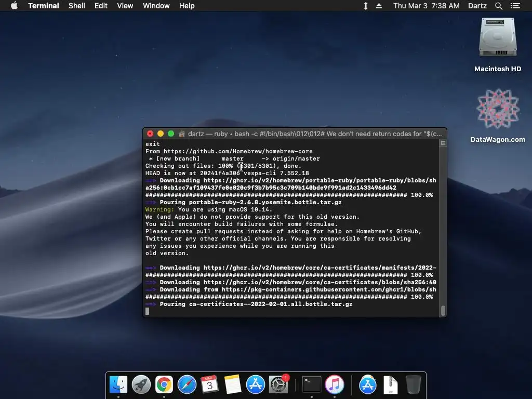532x399 pixels.
Task: Open Calendar from the Dock
Action: click(210, 384)
